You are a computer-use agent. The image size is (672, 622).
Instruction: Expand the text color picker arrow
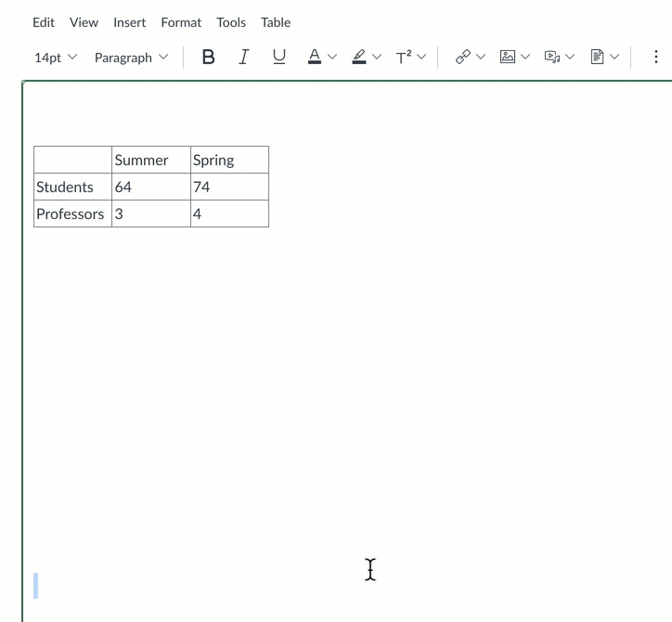pyautogui.click(x=332, y=57)
